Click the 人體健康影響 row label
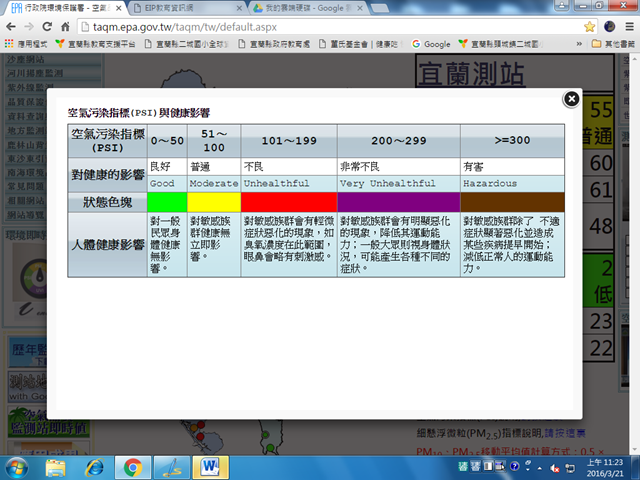Viewport: 640px width, 480px height. click(x=108, y=245)
